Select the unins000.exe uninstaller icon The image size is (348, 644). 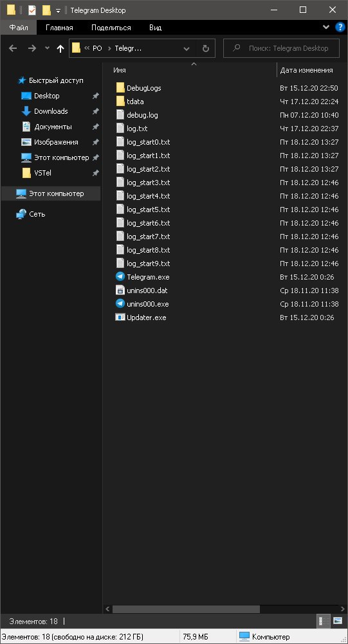pyautogui.click(x=120, y=304)
